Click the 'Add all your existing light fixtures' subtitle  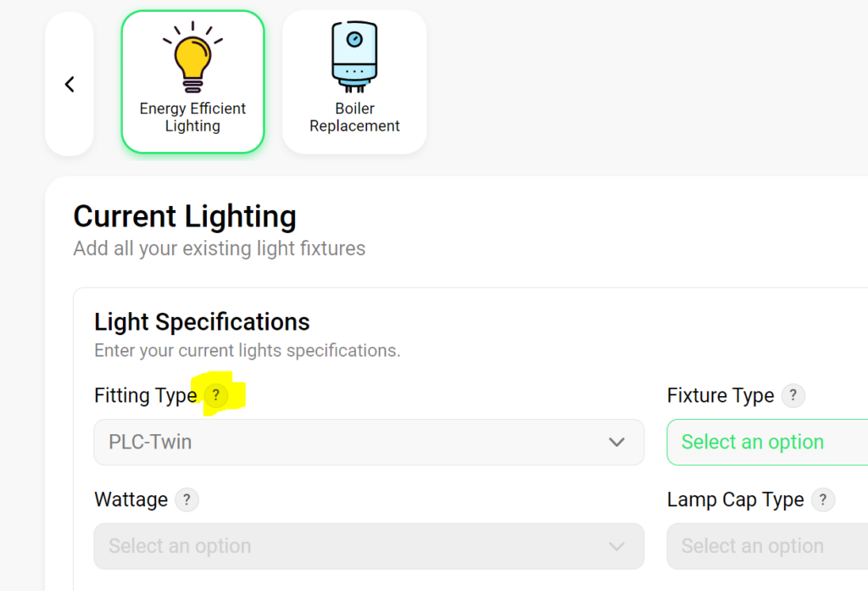point(220,248)
